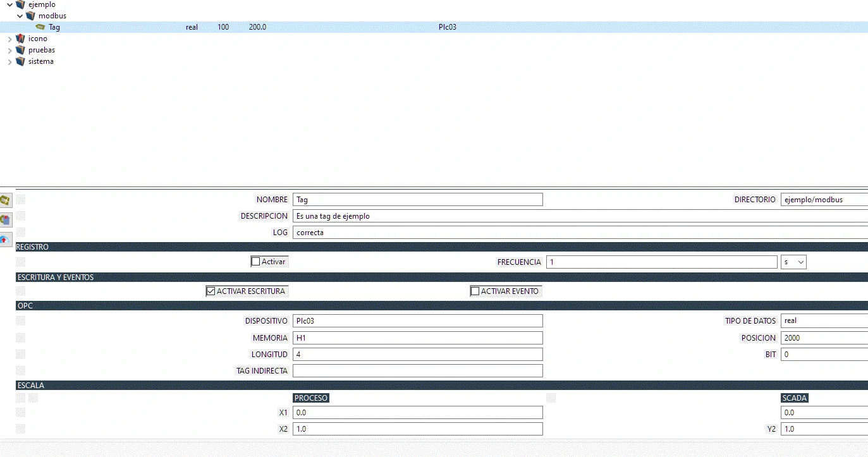Click the cloud upload icon button
Image resolution: width=868 pixels, height=457 pixels.
[6, 240]
